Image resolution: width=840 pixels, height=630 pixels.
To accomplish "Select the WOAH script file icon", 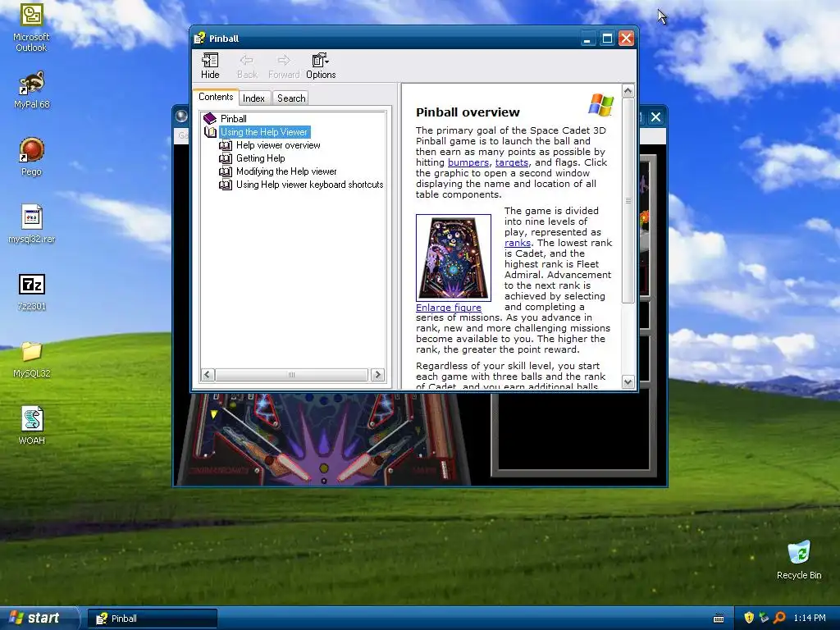I will [x=31, y=426].
